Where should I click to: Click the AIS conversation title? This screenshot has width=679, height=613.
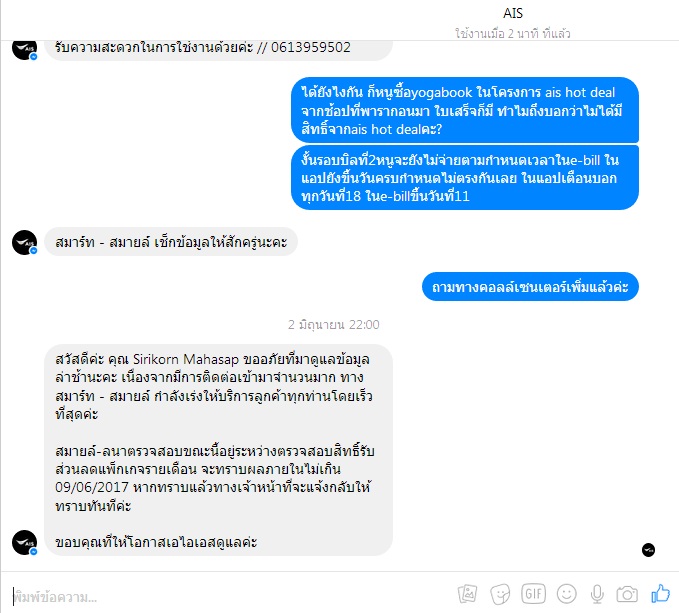(x=513, y=13)
